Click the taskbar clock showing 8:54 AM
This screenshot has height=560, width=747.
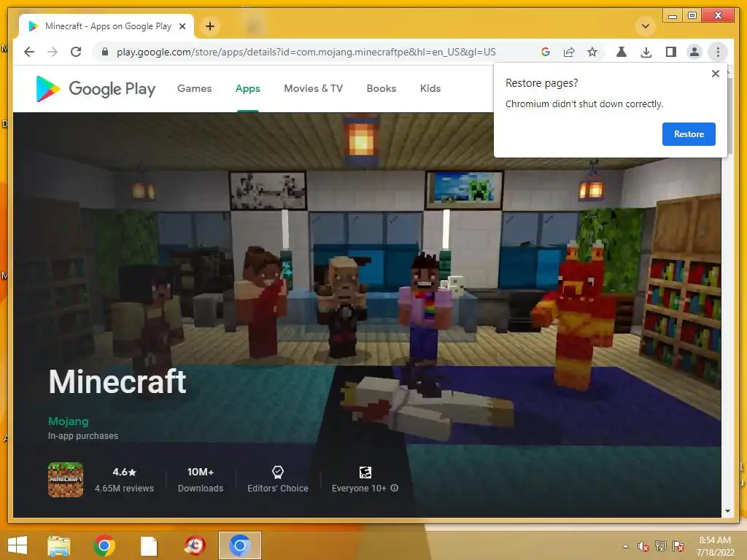[715, 546]
